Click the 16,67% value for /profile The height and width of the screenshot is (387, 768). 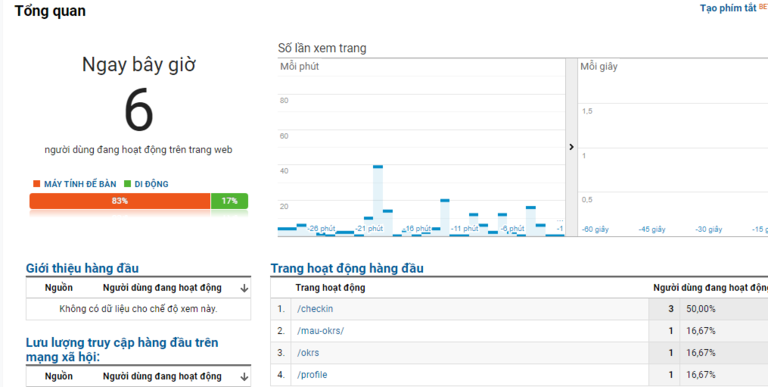701,375
